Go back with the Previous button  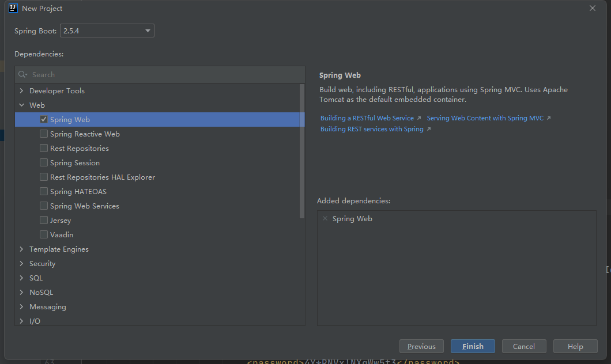[421, 346]
